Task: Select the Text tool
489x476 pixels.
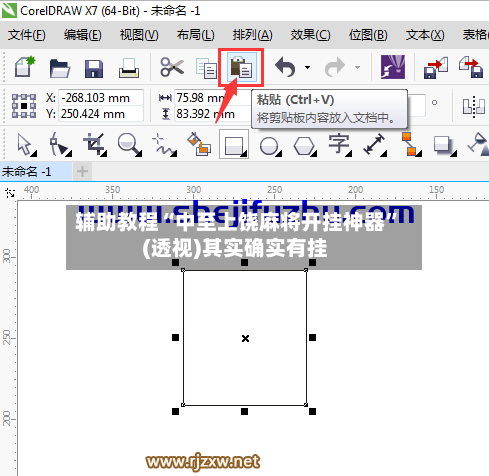Action: point(340,145)
